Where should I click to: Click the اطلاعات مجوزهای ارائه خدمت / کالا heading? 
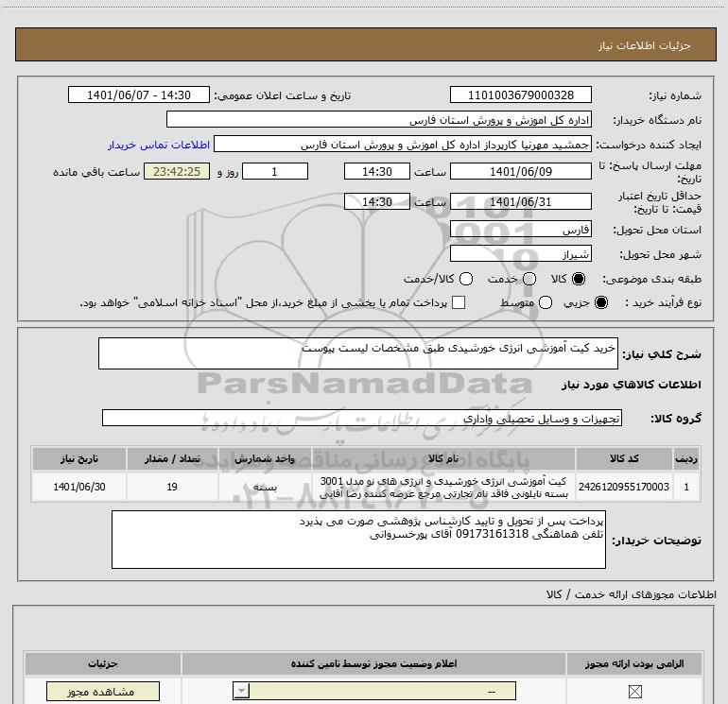coord(632,594)
